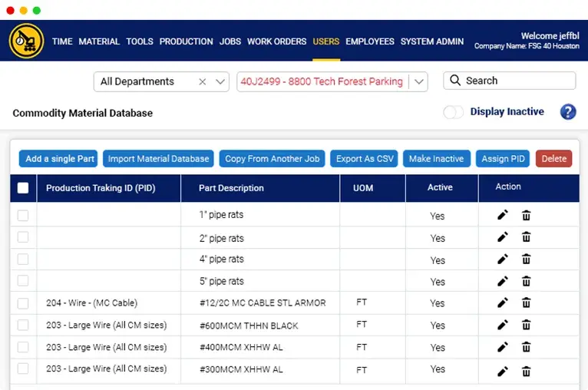Open the MATERIAL menu
This screenshot has height=390, width=588.
point(99,41)
